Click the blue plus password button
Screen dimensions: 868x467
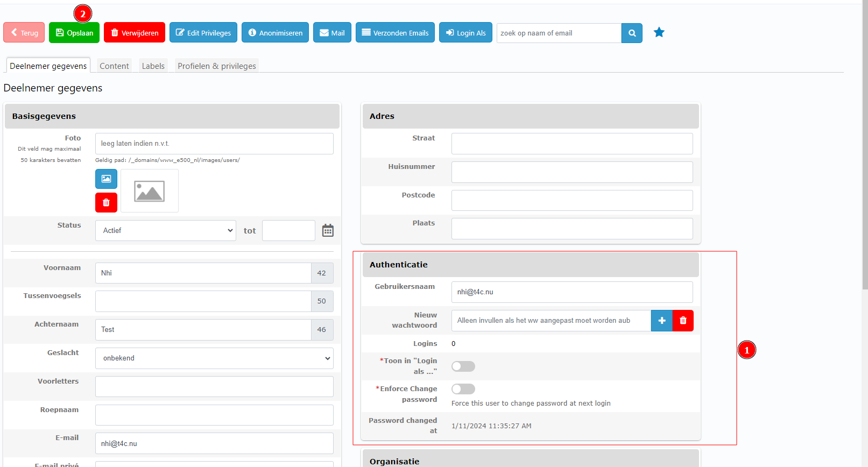(661, 321)
